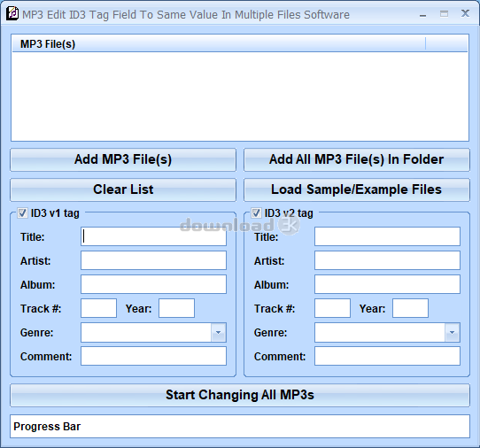Screen dimensions: 480x448
Task: Focus the ID3 v1 Artist field
Action: coord(154,260)
